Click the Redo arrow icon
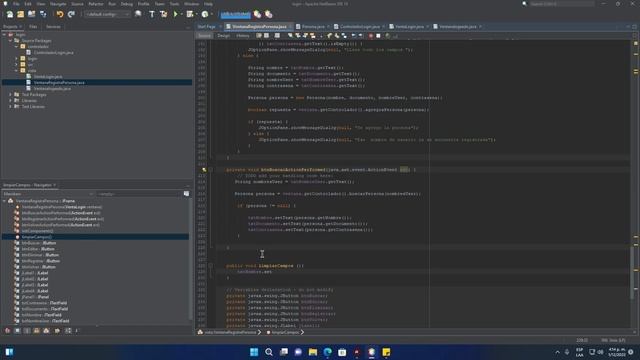The height and width of the screenshot is (360, 640). pos(71,14)
